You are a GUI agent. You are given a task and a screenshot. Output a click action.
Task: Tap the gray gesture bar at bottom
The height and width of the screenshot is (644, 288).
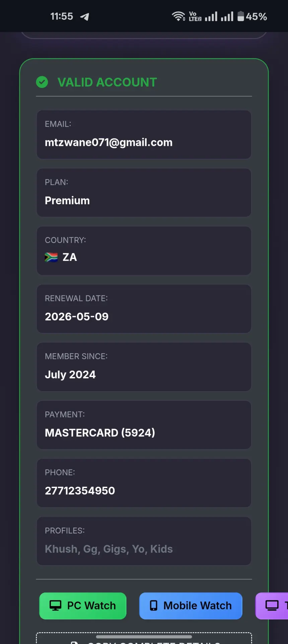click(144, 636)
